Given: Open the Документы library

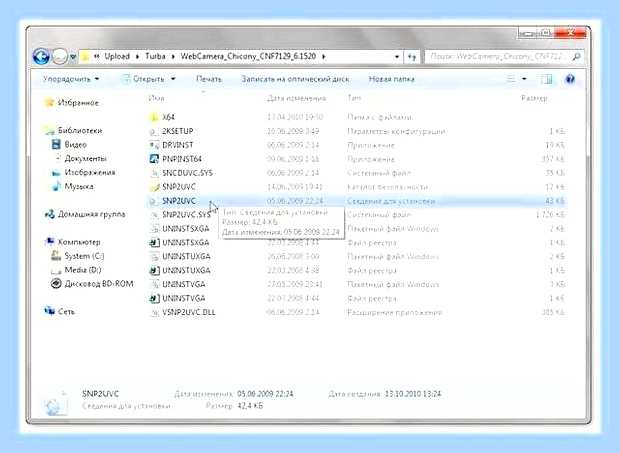Looking at the screenshot, I should (85, 159).
